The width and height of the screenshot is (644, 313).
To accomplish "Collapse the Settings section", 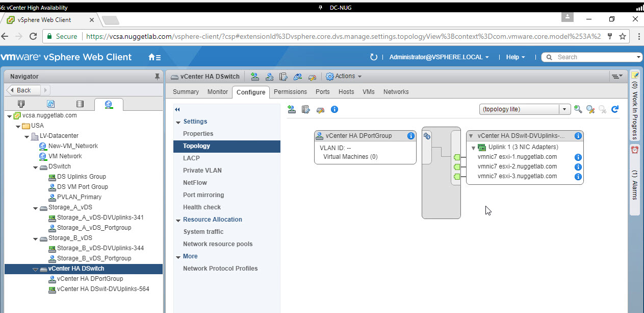I will coord(178,122).
